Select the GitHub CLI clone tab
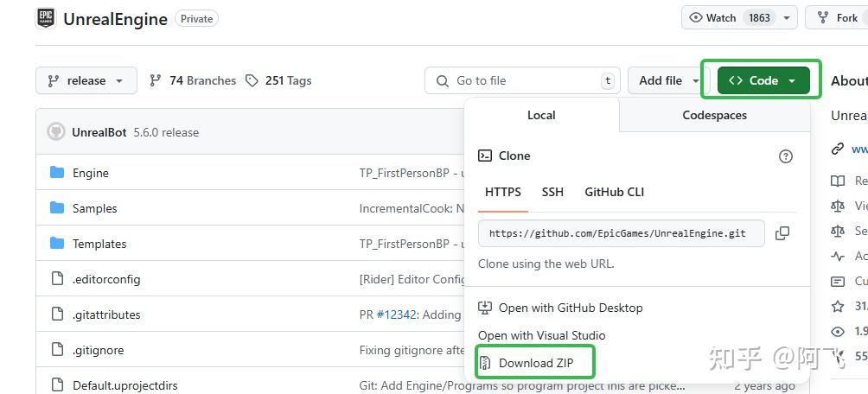Image resolution: width=868 pixels, height=394 pixels. pos(614,192)
